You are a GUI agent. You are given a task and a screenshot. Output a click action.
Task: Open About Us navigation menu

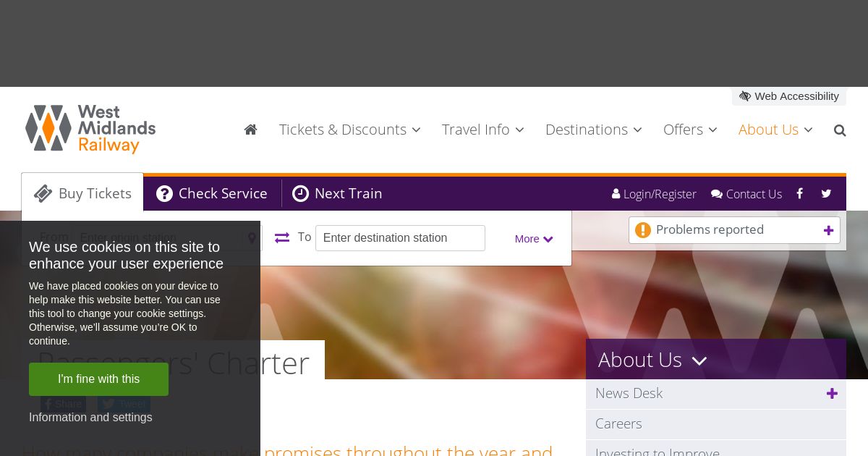coord(775,130)
